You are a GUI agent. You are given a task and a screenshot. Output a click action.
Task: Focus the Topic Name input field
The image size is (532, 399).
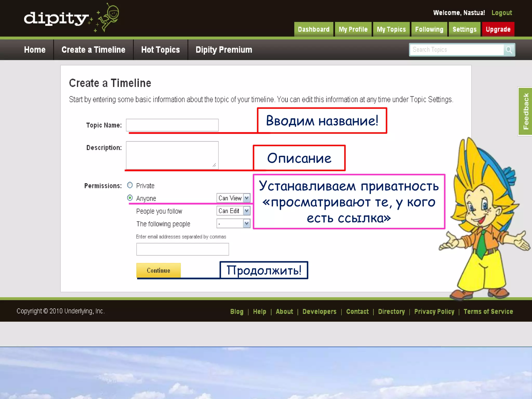pos(172,125)
